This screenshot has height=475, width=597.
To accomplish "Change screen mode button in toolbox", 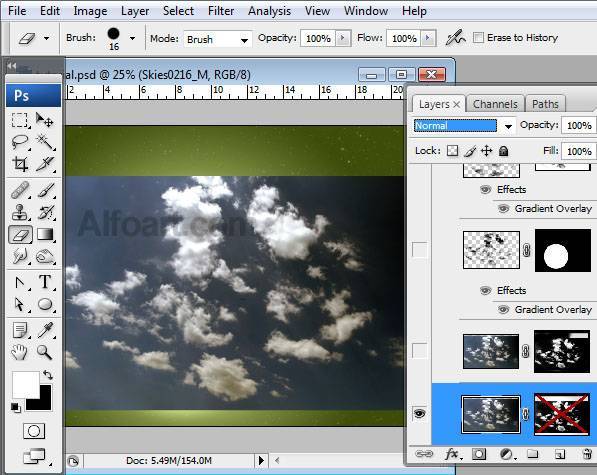I will coord(34,456).
